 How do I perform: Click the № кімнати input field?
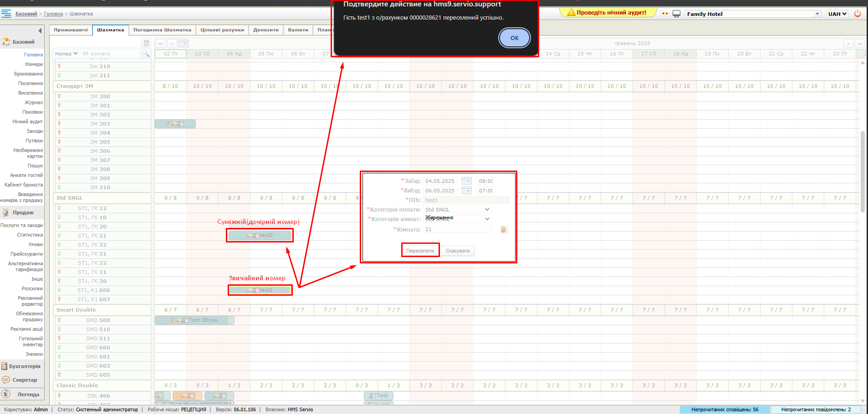click(110, 54)
